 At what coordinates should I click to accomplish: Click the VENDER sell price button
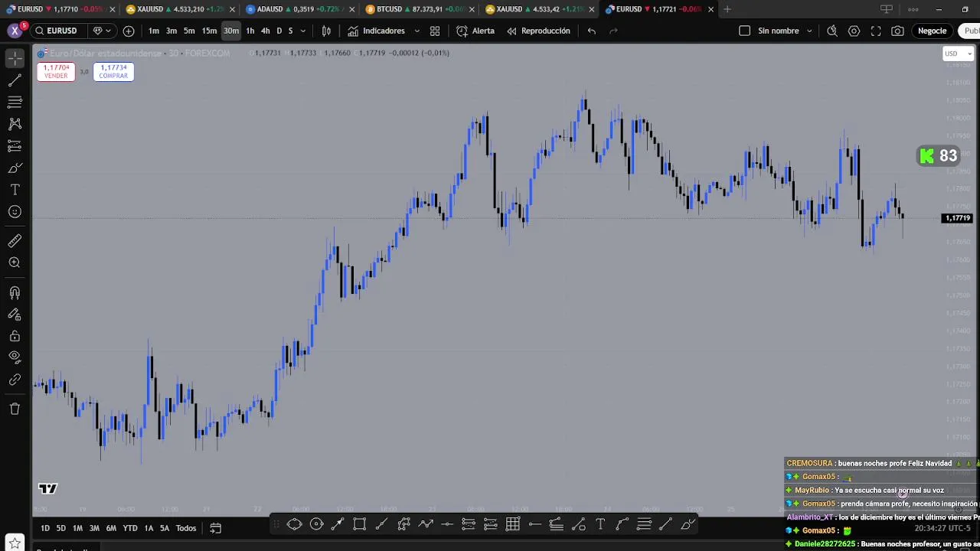pyautogui.click(x=56, y=71)
